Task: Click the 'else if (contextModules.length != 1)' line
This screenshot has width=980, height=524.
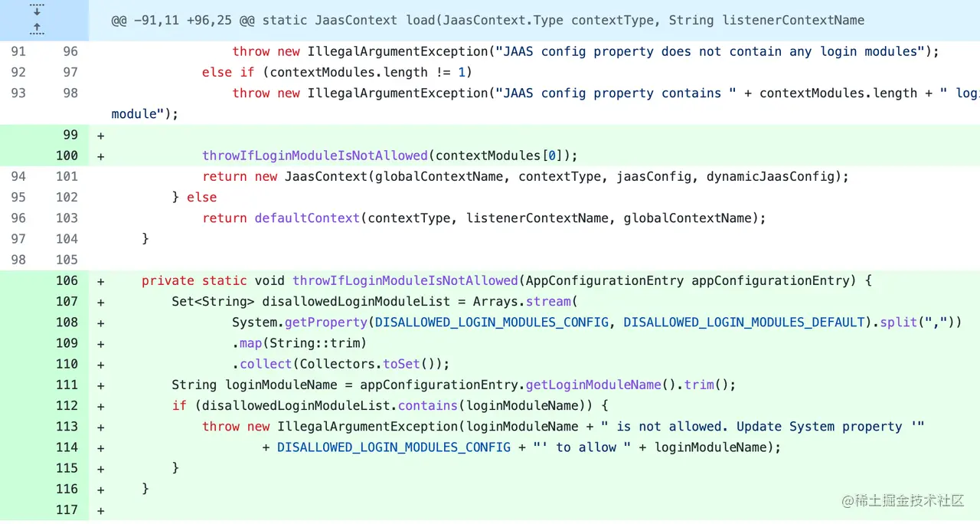Action: click(337, 72)
